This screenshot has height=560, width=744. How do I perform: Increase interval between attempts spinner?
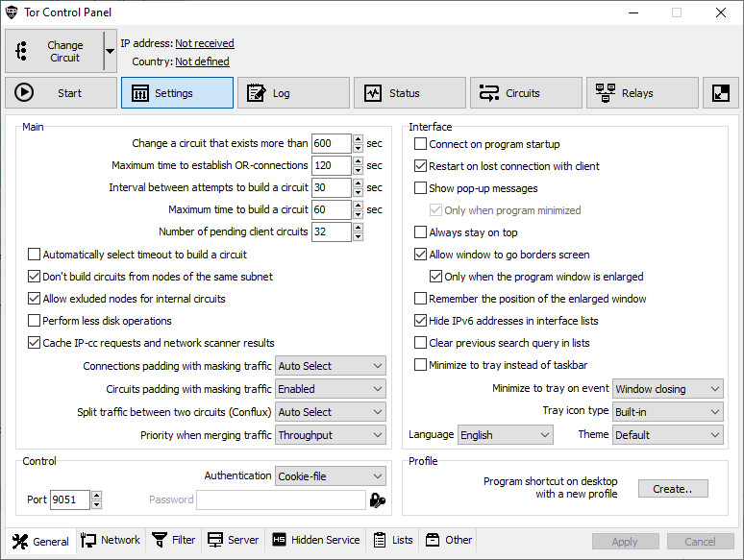pos(359,183)
